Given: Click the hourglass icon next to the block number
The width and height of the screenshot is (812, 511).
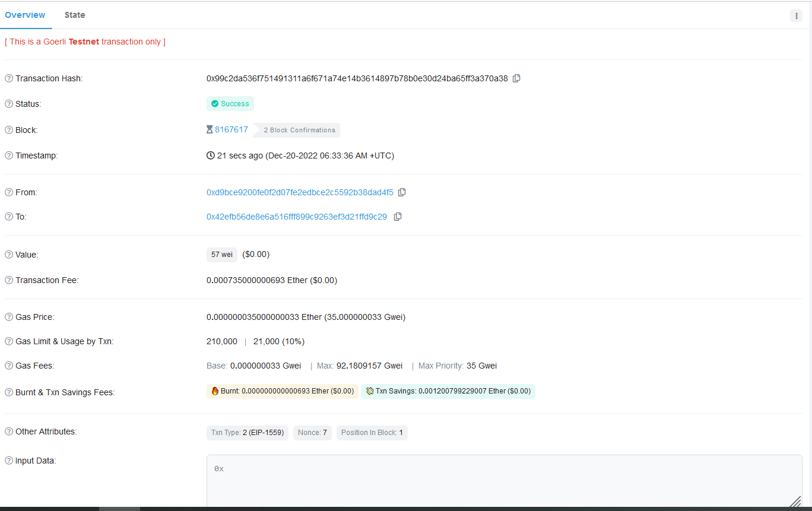Looking at the screenshot, I should [209, 129].
